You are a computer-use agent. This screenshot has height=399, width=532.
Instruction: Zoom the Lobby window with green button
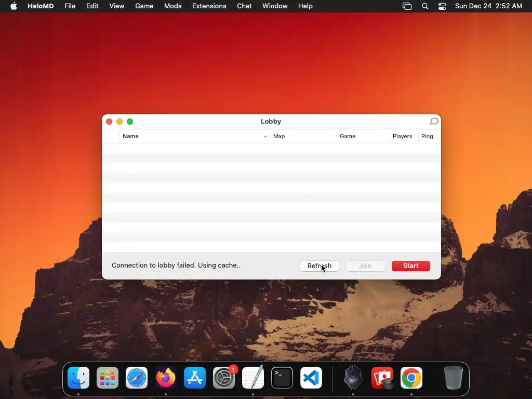pos(130,122)
